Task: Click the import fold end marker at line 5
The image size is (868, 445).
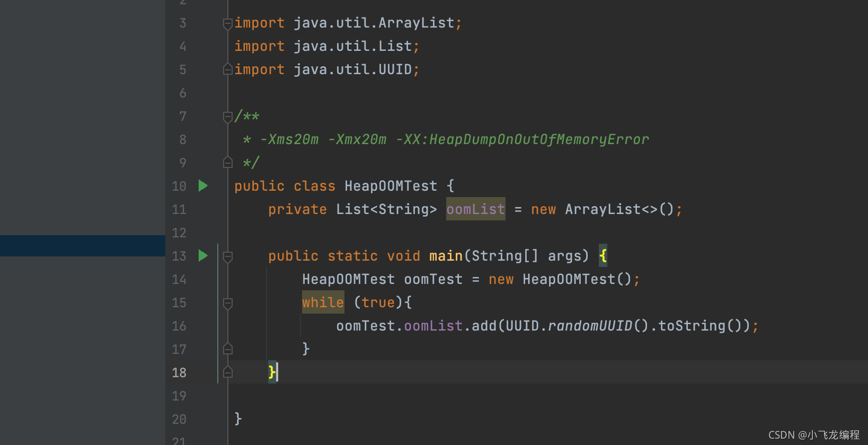Action: 228,69
